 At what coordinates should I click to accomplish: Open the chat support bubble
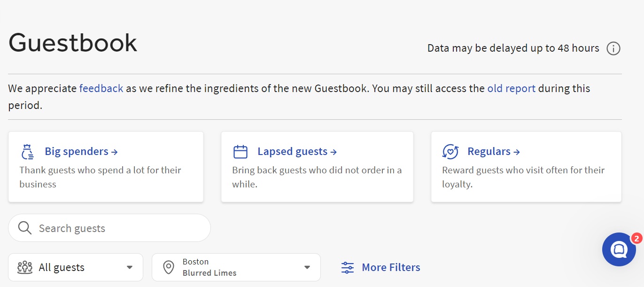pos(618,249)
